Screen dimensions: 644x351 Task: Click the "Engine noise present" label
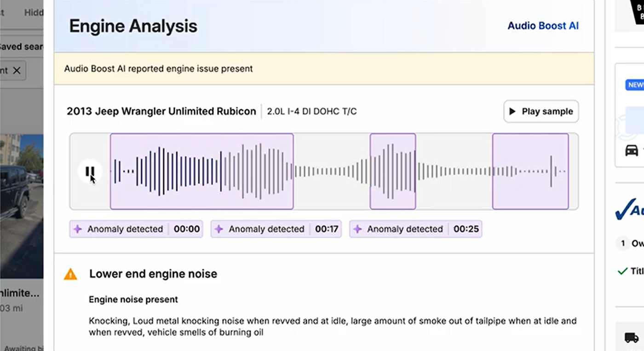coord(133,299)
